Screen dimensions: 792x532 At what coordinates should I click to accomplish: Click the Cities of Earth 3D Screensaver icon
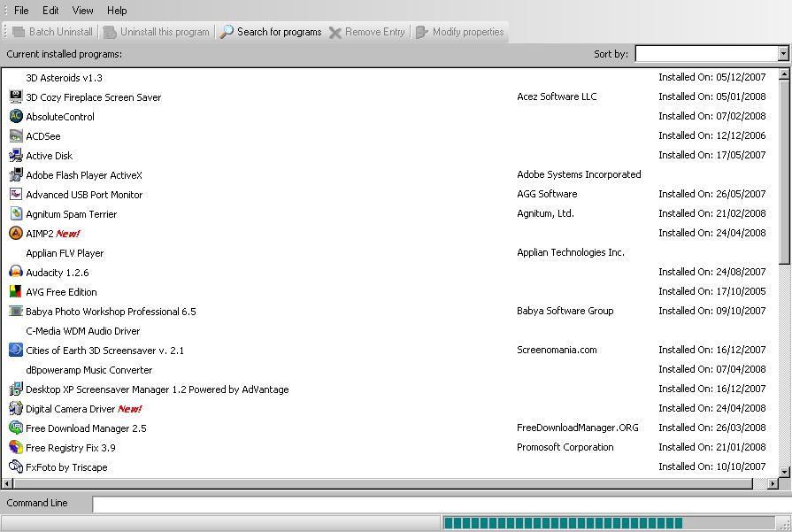tap(16, 350)
